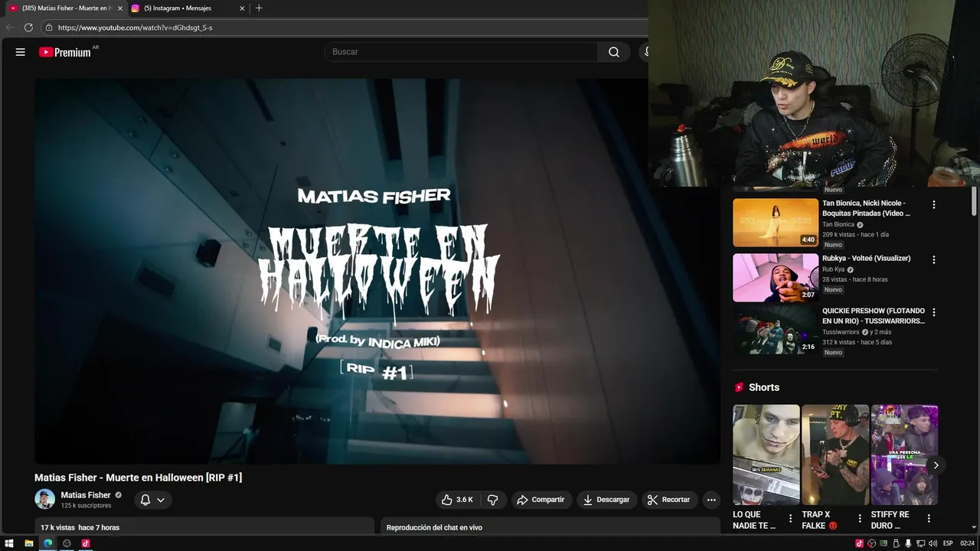Open the Compartir share dialog
This screenshot has height=551, width=980.
click(x=541, y=500)
